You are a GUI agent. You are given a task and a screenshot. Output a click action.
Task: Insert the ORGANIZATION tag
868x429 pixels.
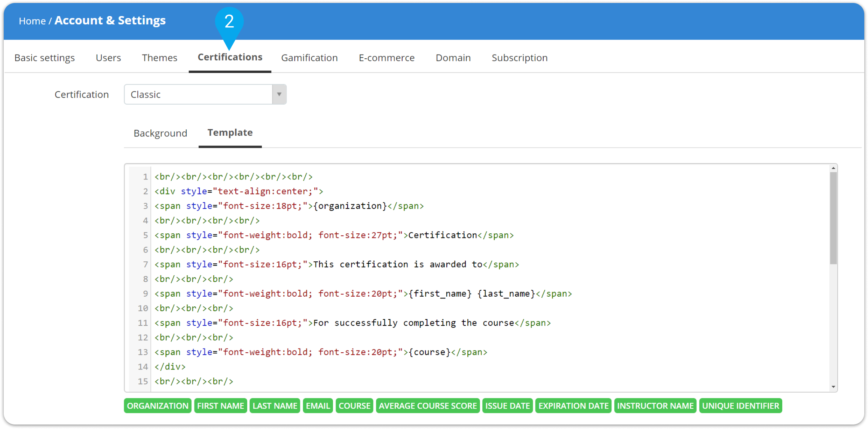(x=158, y=406)
